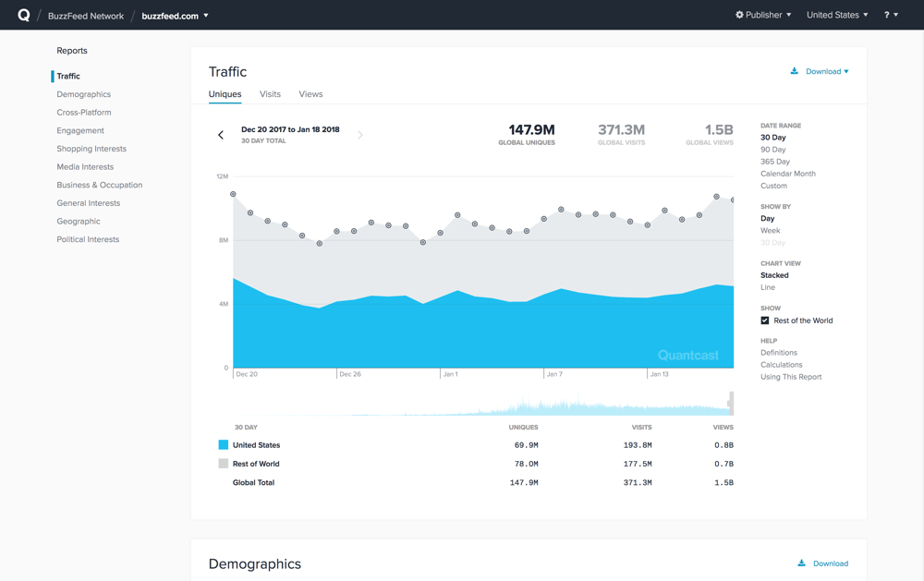Open the Cross-Platform report

pyautogui.click(x=84, y=113)
